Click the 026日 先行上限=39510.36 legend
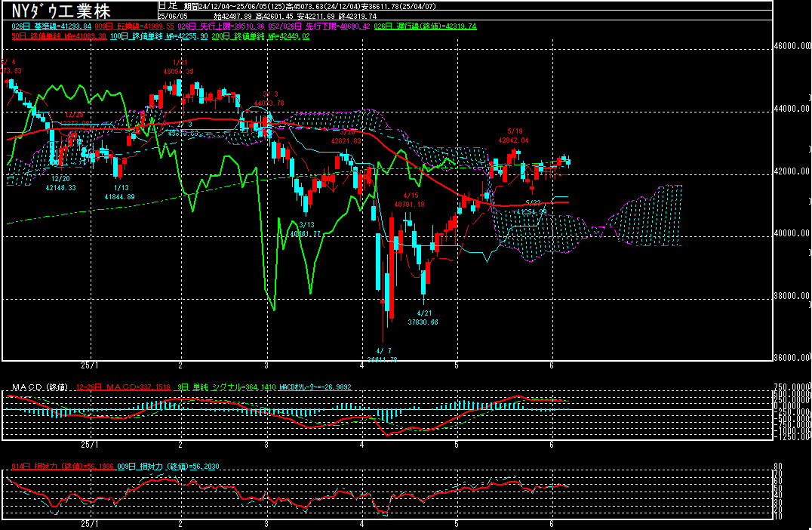812x530 pixels. (x=220, y=26)
